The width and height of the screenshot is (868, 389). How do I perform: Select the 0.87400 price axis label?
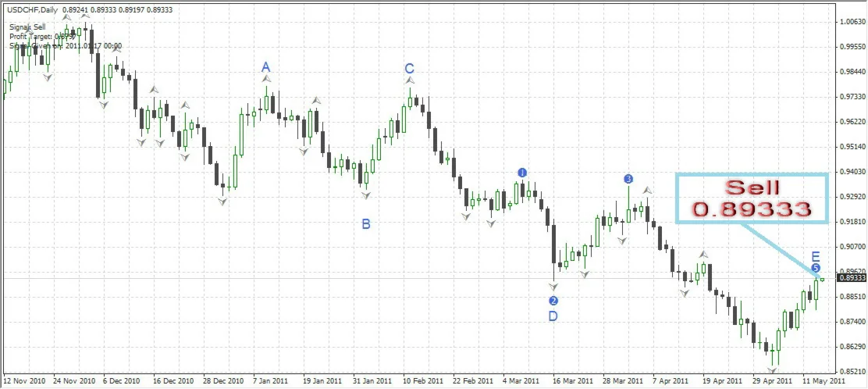(852, 322)
